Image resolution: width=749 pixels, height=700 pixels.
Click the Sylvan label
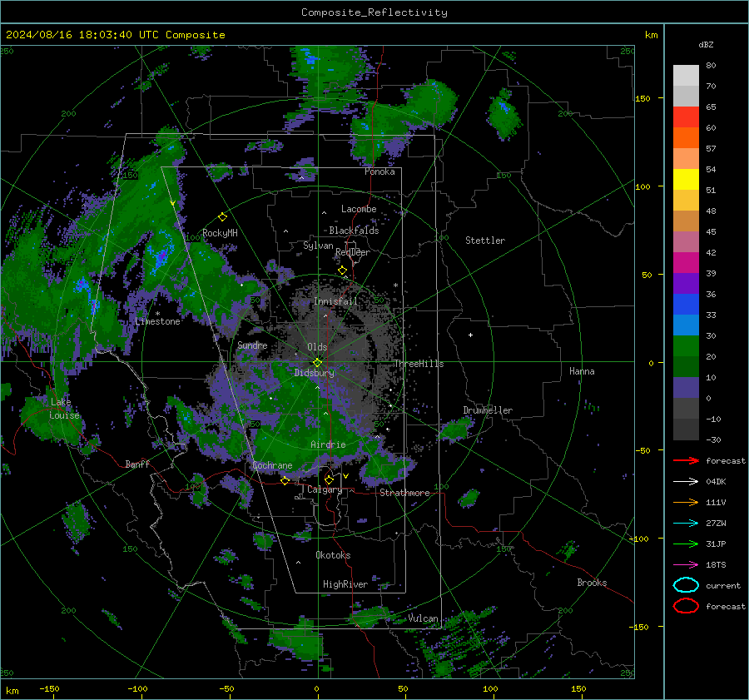pos(318,246)
